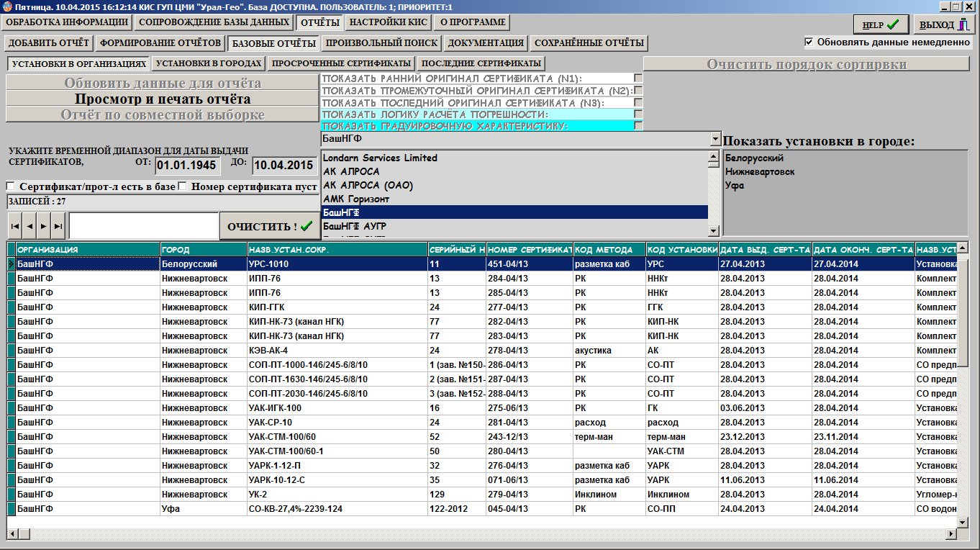Click certificate number 243-12/13 cell

530,437
